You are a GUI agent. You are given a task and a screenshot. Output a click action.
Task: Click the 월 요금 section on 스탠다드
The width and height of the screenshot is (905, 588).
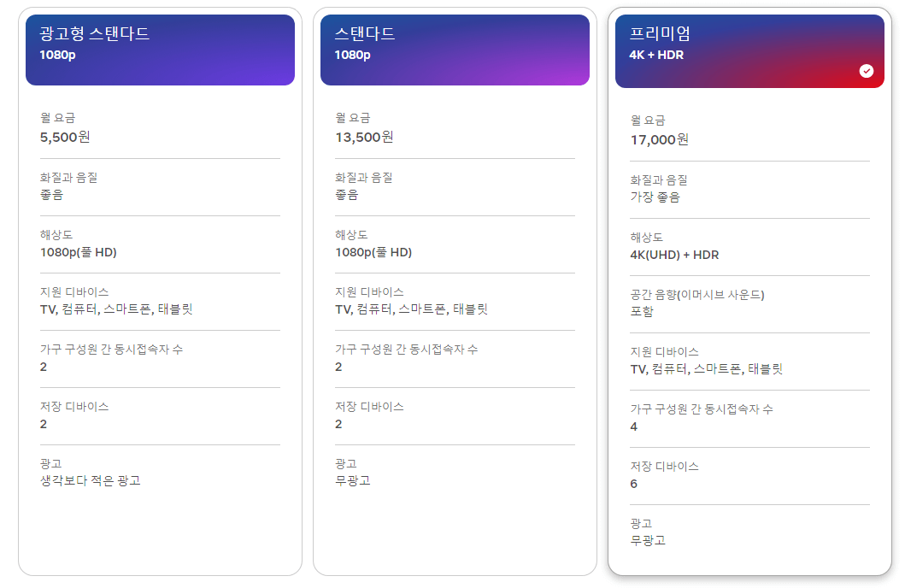coord(455,127)
